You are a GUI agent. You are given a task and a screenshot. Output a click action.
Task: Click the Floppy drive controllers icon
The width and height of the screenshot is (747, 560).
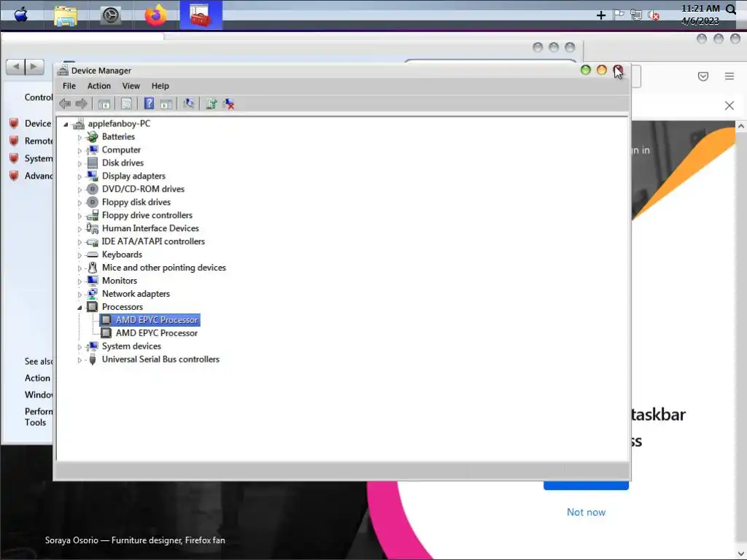coord(93,215)
